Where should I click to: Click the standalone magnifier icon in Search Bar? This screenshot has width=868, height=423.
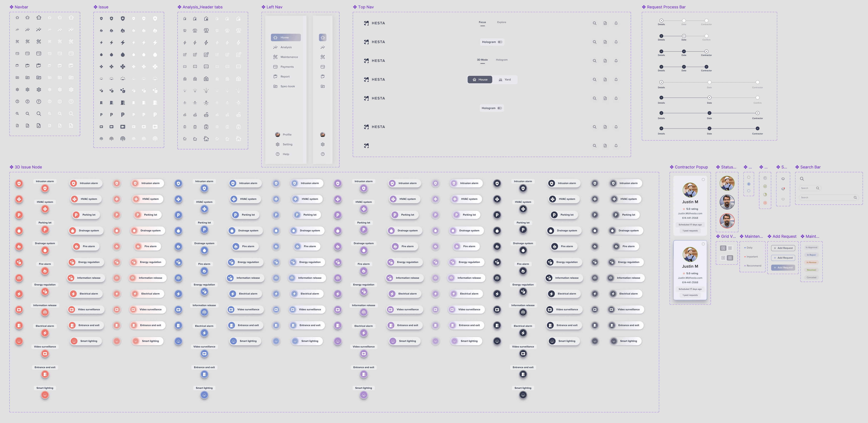(x=802, y=179)
